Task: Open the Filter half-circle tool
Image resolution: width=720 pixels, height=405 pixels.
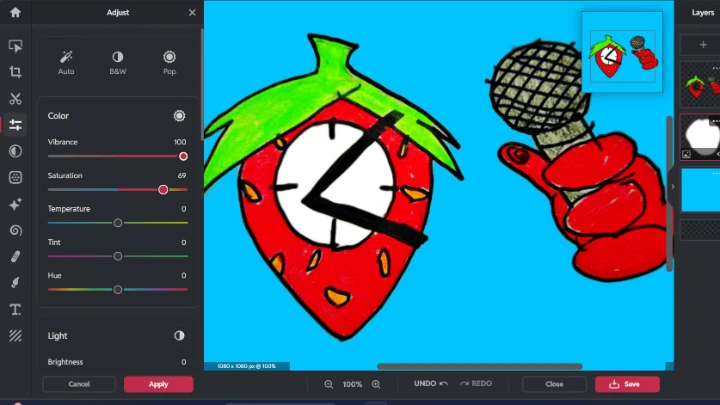Action: click(15, 151)
